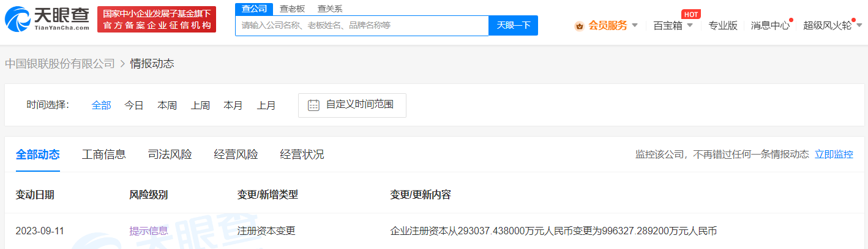
Task: Click the 变更/新增类型 column header
Action: click(268, 195)
